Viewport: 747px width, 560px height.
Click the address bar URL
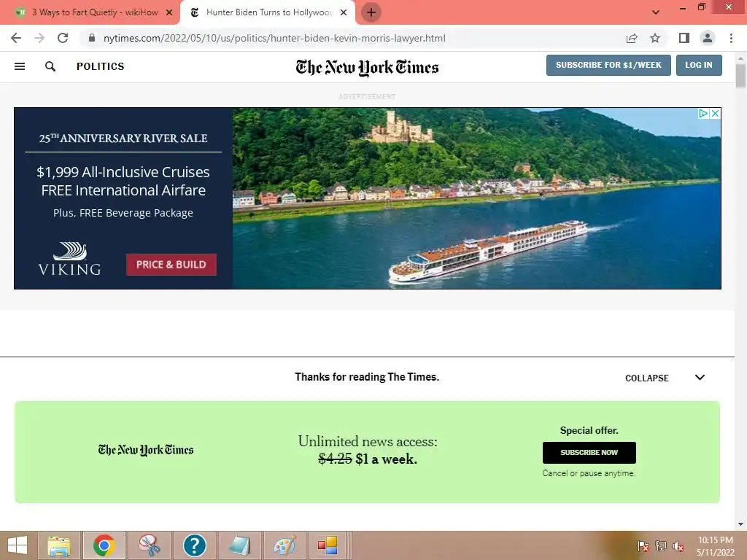pos(274,38)
